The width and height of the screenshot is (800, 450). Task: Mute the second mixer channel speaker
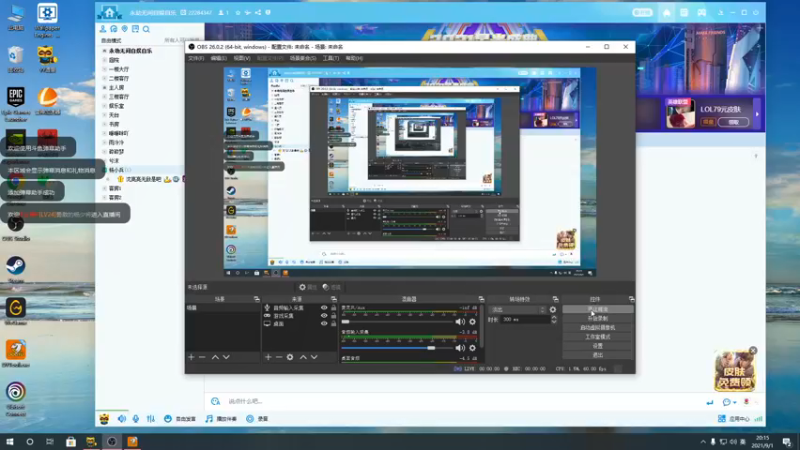tap(460, 348)
